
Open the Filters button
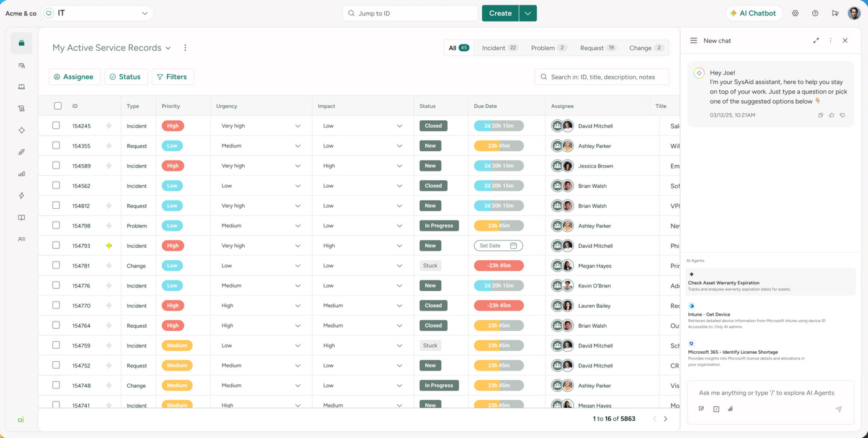tap(172, 77)
